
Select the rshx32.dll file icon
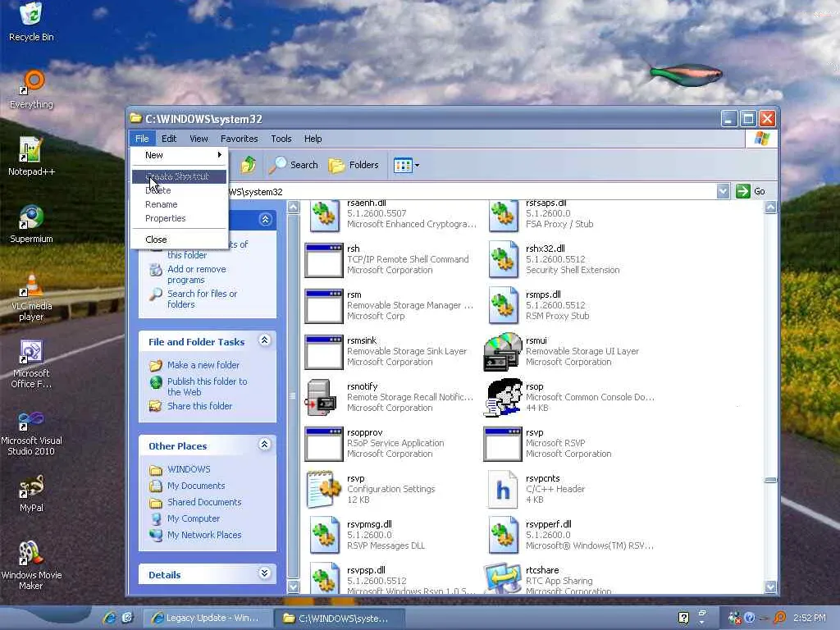pos(503,260)
